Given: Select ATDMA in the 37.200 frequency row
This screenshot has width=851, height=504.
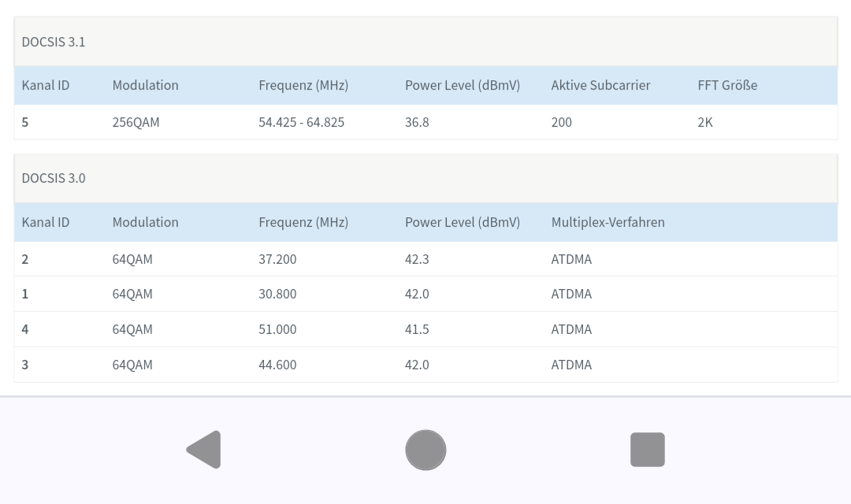Looking at the screenshot, I should pyautogui.click(x=571, y=259).
